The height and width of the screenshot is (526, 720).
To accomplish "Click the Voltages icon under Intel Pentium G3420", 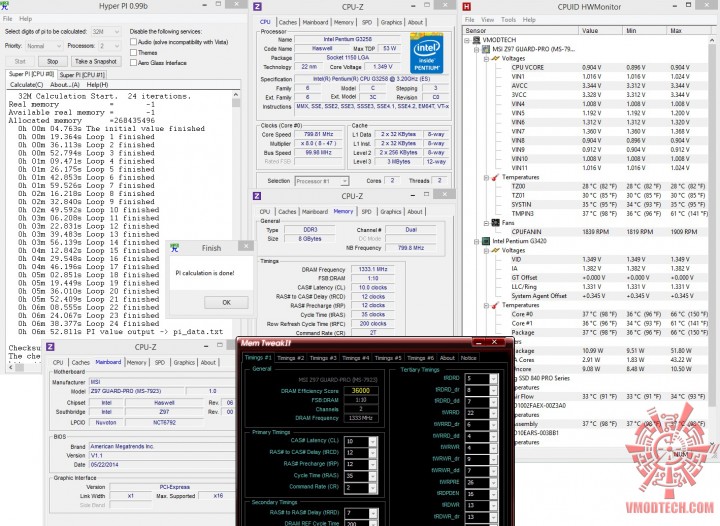I will 495,250.
